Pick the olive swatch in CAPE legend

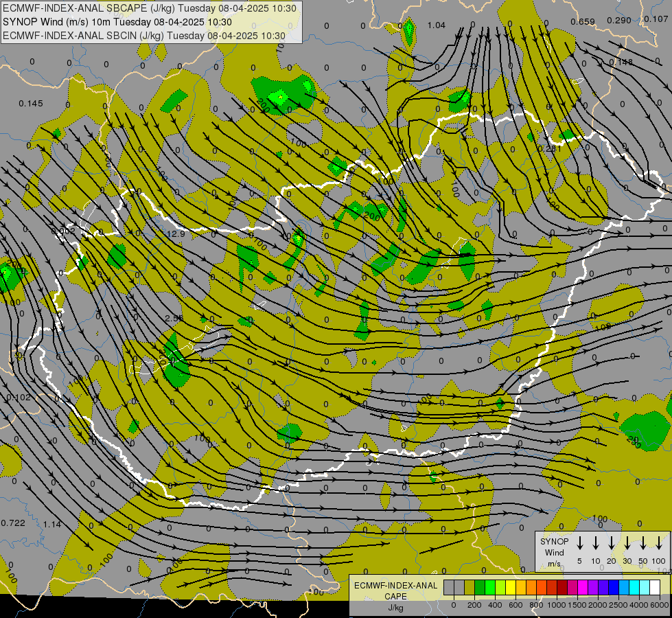coord(470,587)
